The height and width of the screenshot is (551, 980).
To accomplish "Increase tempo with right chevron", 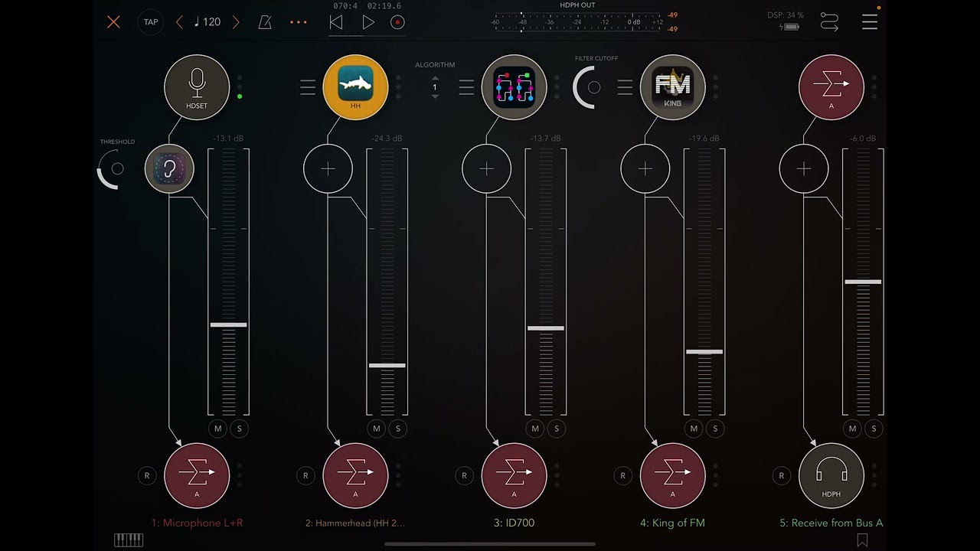I will pyautogui.click(x=236, y=22).
